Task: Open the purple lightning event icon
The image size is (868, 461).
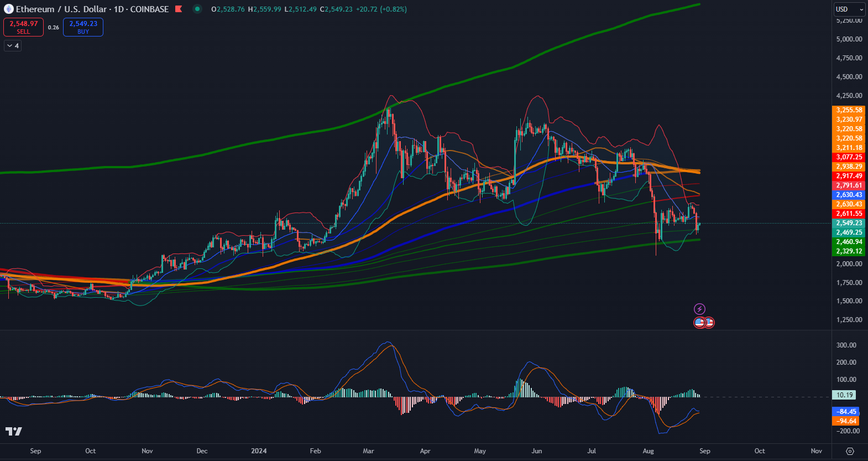Action: [699, 309]
